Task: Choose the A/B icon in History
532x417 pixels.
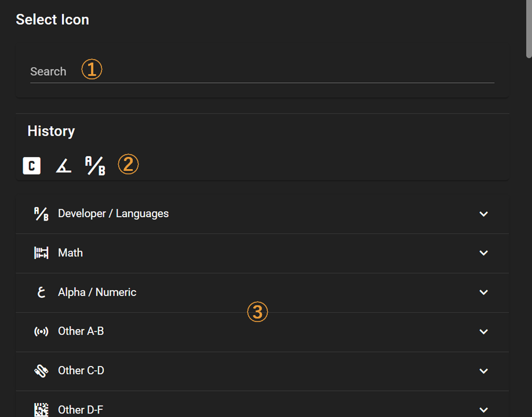Action: [x=95, y=166]
